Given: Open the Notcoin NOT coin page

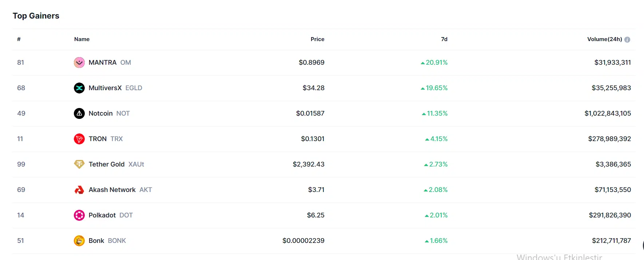Looking at the screenshot, I should point(101,113).
